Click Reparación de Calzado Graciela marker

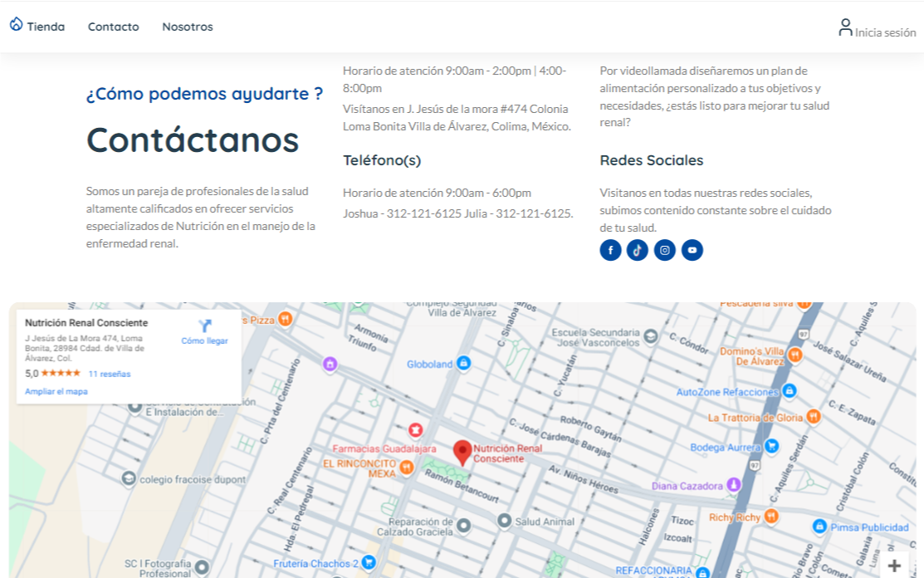click(x=464, y=525)
